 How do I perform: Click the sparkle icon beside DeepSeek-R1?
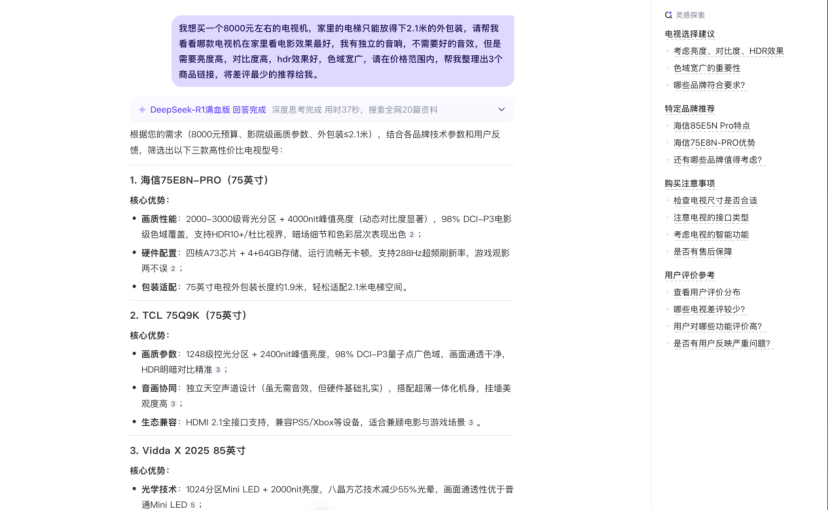pyautogui.click(x=142, y=110)
